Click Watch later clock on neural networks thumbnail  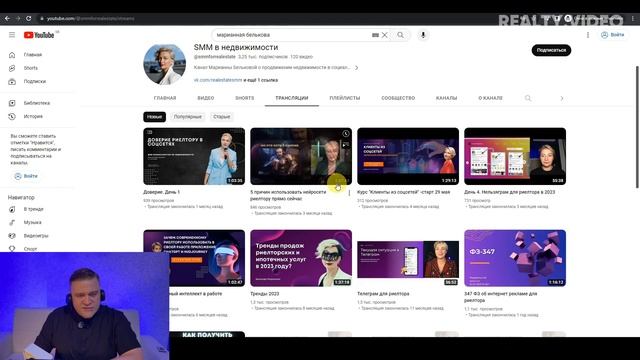pos(346,133)
